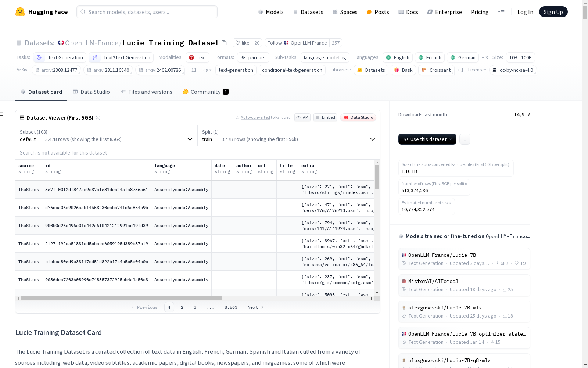The height and width of the screenshot is (368, 588).
Task: Jump to last page 8,563
Action: click(231, 307)
